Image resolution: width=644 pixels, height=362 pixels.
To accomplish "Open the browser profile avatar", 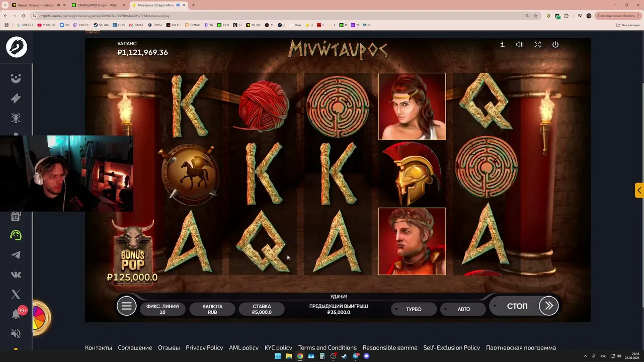I will point(589,16).
